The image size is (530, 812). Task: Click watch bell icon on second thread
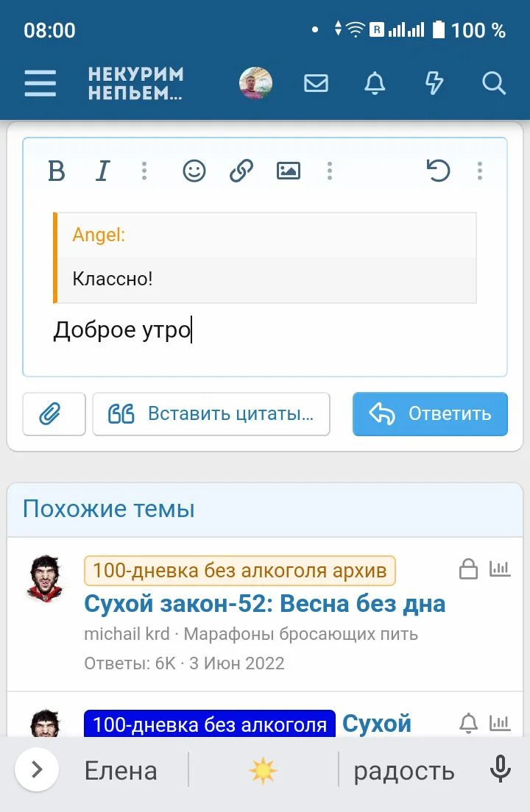[468, 723]
